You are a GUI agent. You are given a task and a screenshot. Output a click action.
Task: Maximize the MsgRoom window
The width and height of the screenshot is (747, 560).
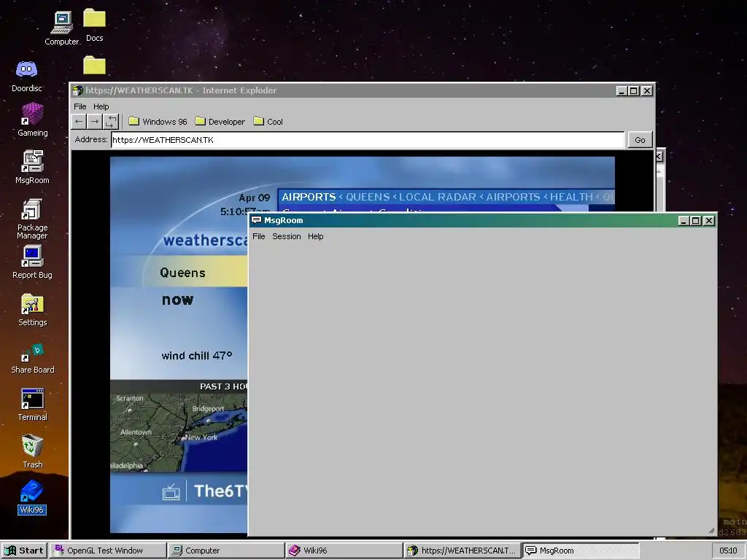tap(695, 220)
